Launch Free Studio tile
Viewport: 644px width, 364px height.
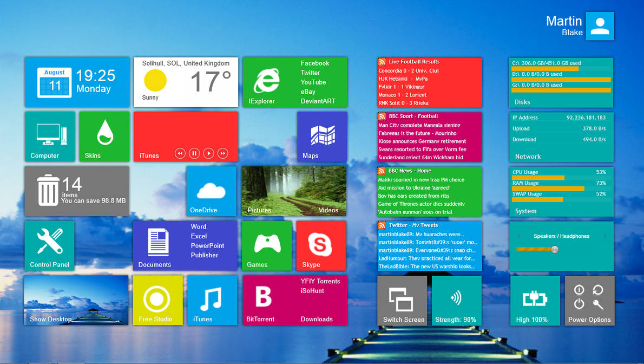click(157, 300)
